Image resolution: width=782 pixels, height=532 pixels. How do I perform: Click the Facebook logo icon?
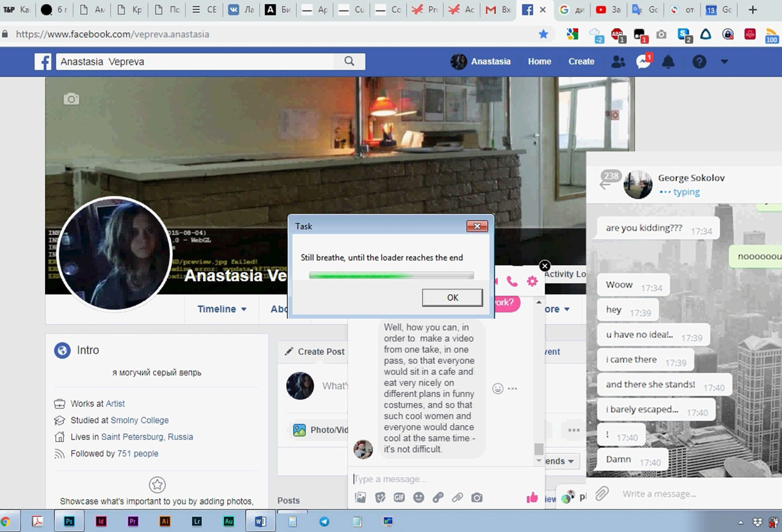coord(43,62)
